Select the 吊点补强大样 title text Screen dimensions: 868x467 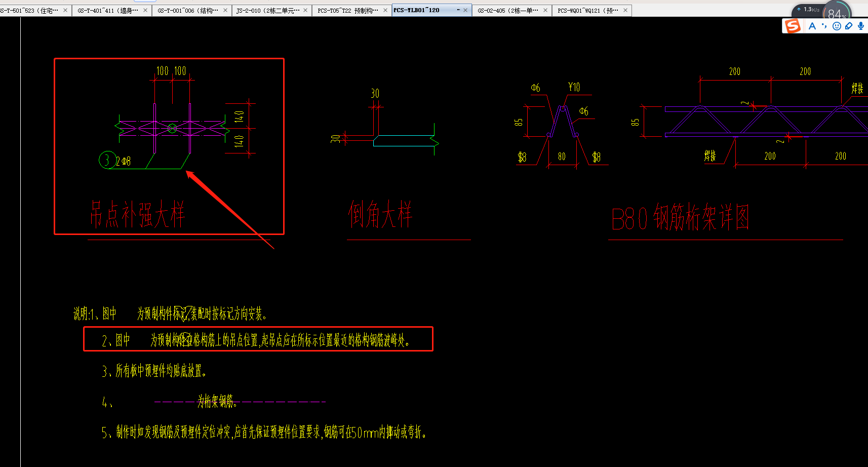(x=138, y=214)
